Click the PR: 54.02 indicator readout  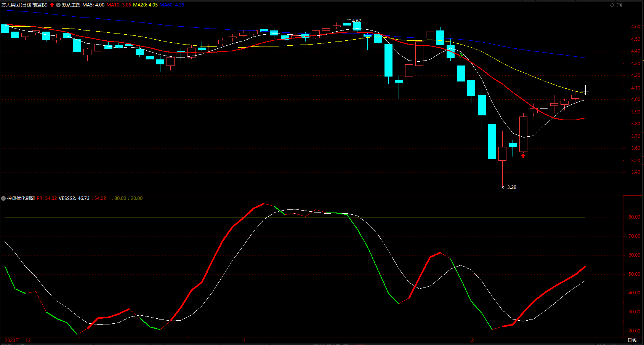[47, 198]
